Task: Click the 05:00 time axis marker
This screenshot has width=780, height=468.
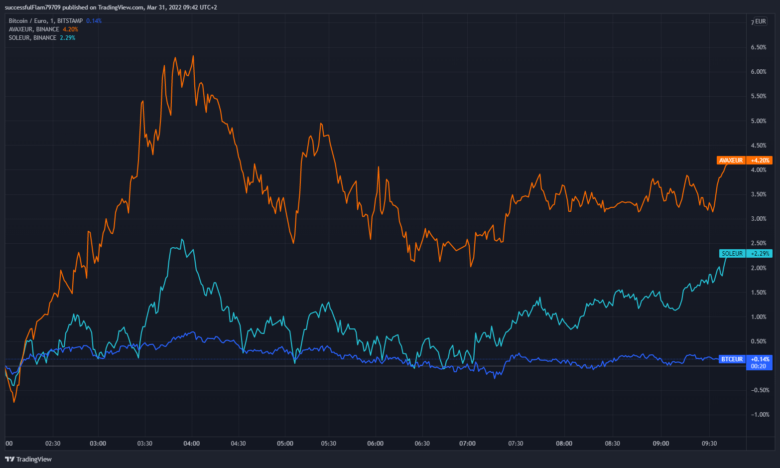Action: pos(285,444)
